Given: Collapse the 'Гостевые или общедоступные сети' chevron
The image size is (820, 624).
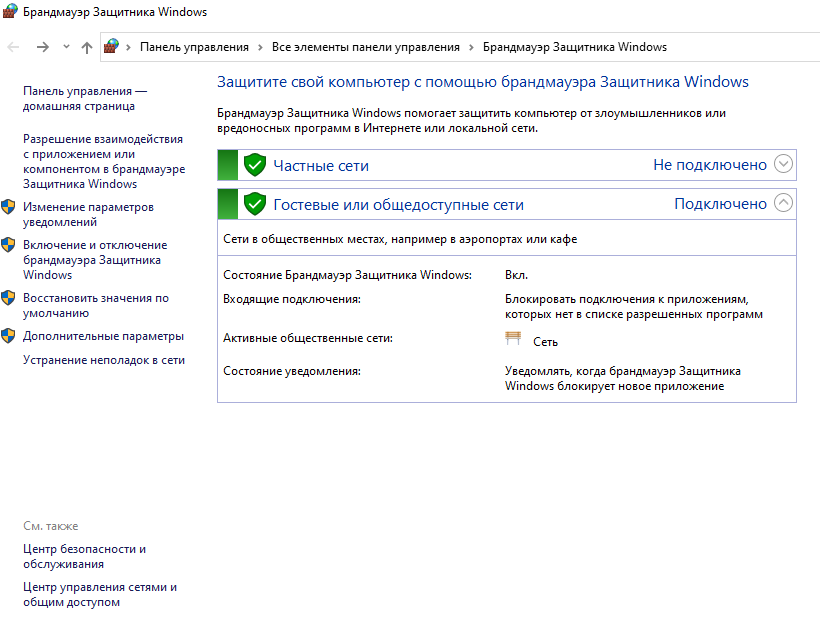Looking at the screenshot, I should pyautogui.click(x=783, y=202).
